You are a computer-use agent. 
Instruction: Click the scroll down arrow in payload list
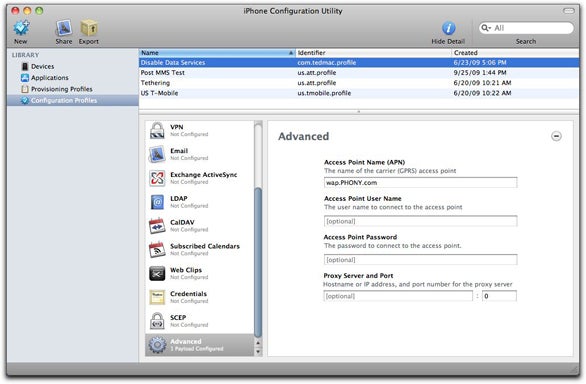tap(257, 351)
